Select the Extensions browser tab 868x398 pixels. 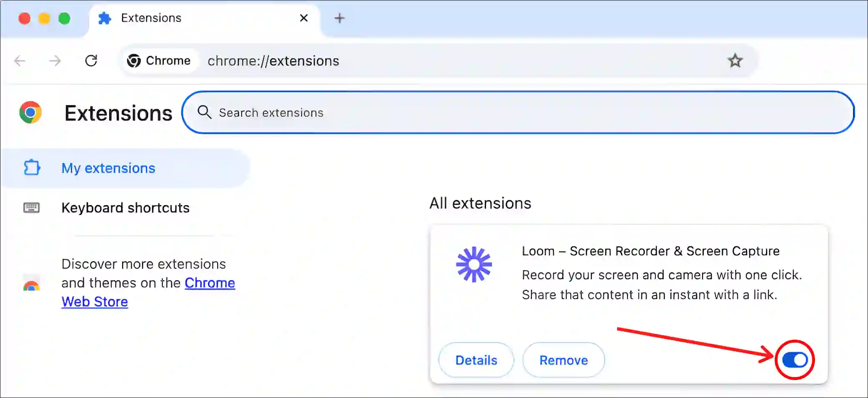(204, 18)
